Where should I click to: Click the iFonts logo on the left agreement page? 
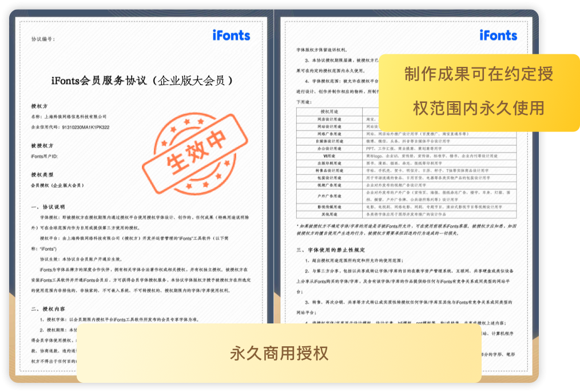click(x=231, y=35)
